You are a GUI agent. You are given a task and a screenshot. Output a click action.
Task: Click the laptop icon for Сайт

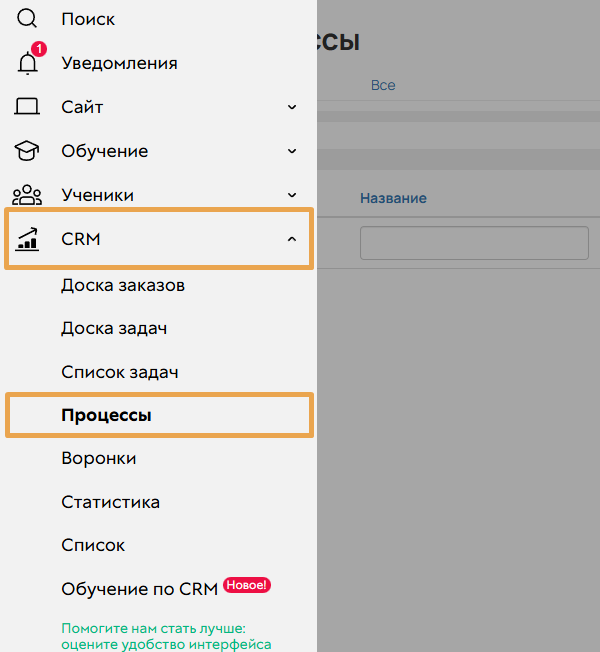pyautogui.click(x=28, y=107)
